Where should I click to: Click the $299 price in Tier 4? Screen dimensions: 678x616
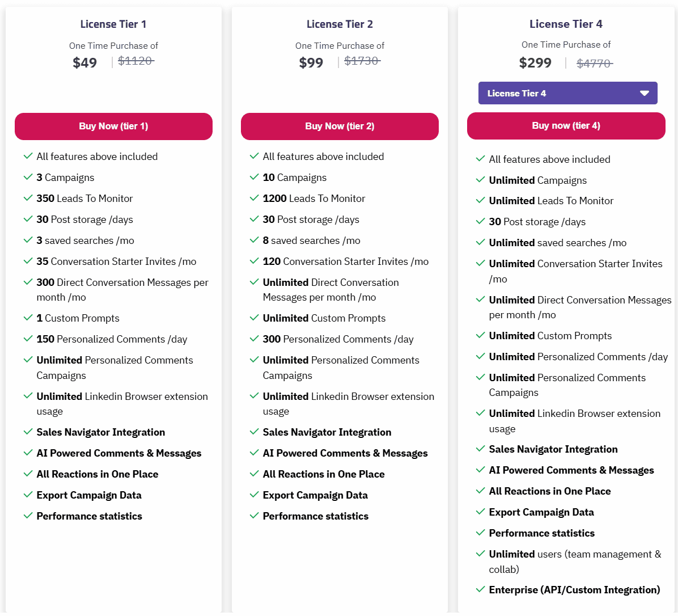(535, 62)
